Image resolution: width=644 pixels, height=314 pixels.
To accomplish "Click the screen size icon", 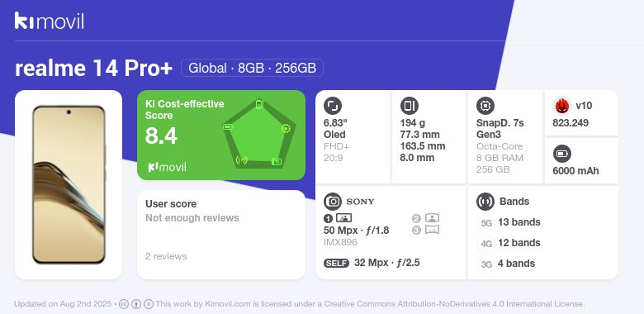I will pyautogui.click(x=333, y=106).
